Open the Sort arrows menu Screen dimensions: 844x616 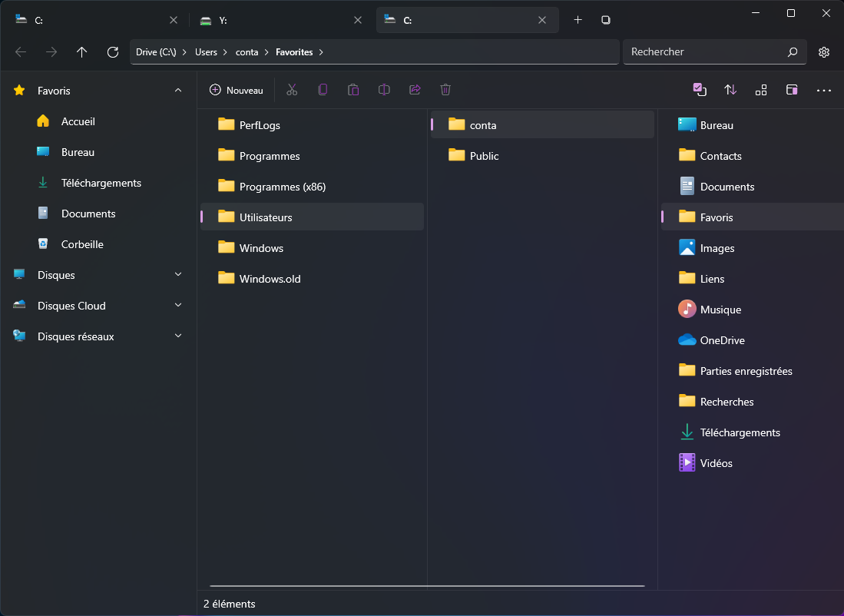730,90
